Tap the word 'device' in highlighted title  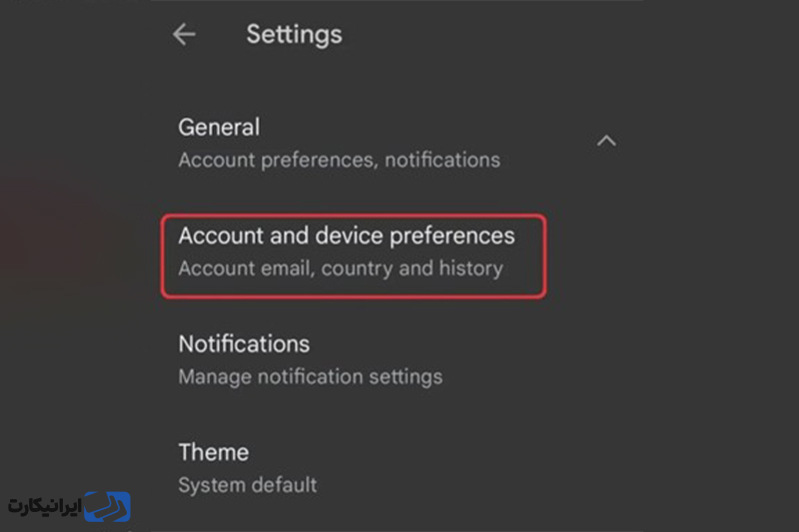pos(349,236)
